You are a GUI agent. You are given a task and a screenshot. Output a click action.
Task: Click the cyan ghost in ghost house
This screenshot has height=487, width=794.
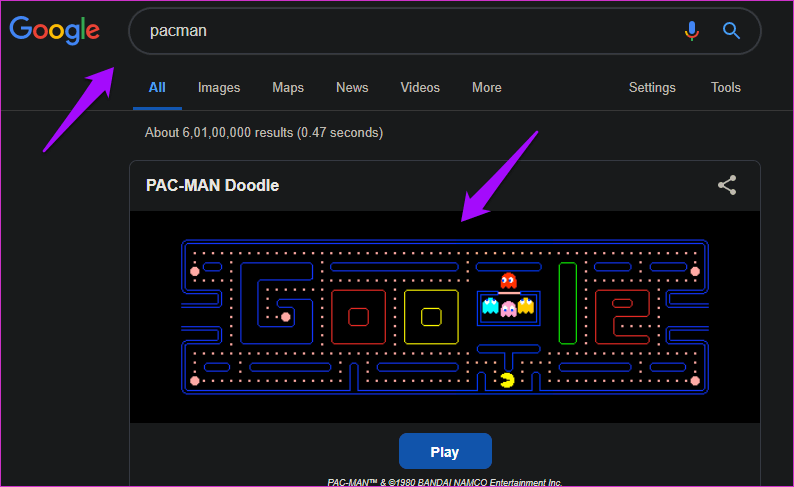point(490,306)
